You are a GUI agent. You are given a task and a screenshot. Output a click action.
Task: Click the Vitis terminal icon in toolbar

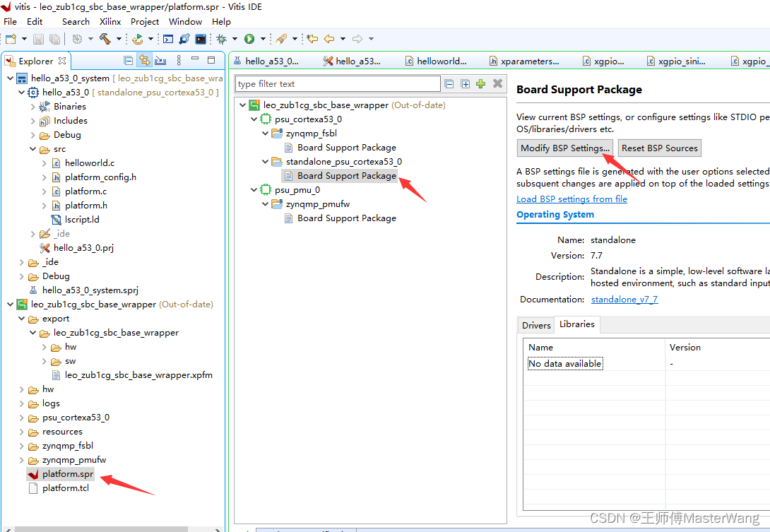tap(201, 39)
